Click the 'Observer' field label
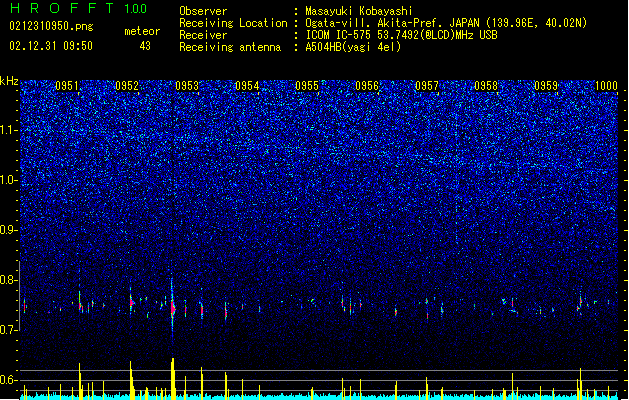Image resolution: width=629 pixels, height=400 pixels. coord(203,11)
